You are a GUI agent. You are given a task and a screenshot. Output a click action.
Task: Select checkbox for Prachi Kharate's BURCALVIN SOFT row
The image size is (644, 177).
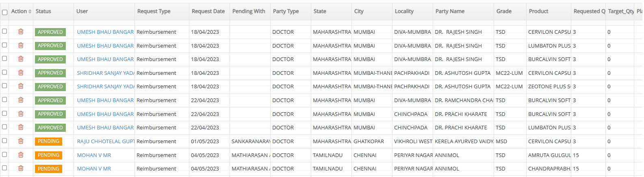[x=4, y=114]
